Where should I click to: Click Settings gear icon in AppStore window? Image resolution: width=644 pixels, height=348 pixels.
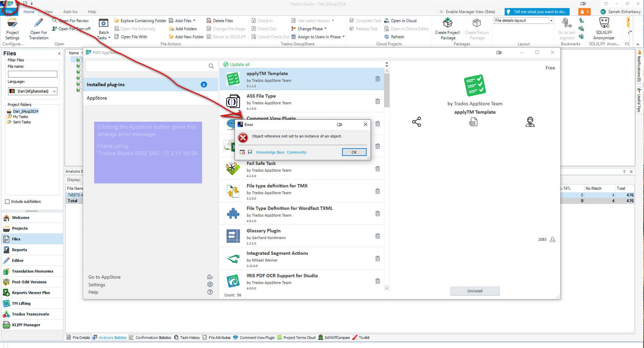(x=210, y=284)
